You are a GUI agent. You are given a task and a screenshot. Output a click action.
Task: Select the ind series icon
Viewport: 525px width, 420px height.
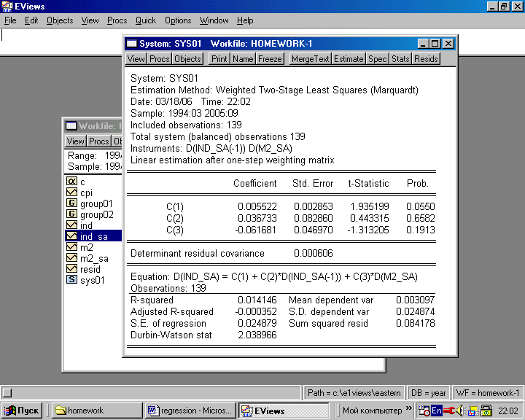71,225
